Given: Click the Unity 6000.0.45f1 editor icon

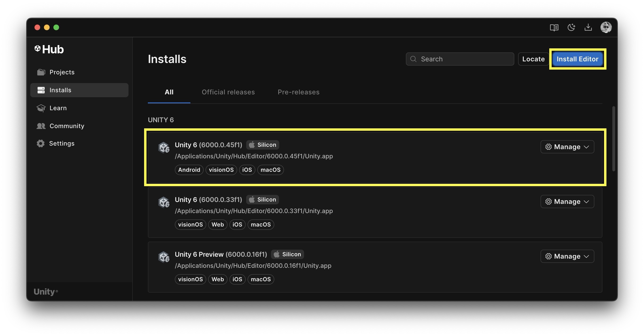Looking at the screenshot, I should (x=164, y=147).
